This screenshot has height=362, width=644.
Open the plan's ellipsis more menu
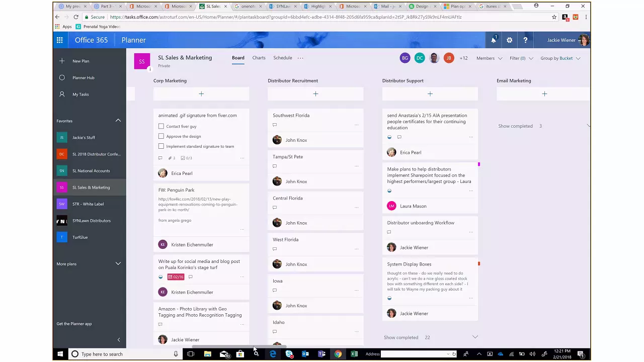point(300,58)
